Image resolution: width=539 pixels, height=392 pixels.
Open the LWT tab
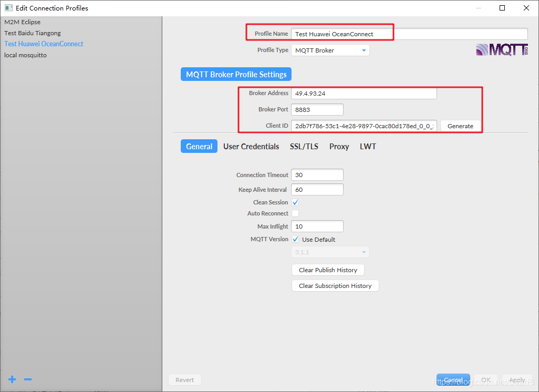coord(368,146)
